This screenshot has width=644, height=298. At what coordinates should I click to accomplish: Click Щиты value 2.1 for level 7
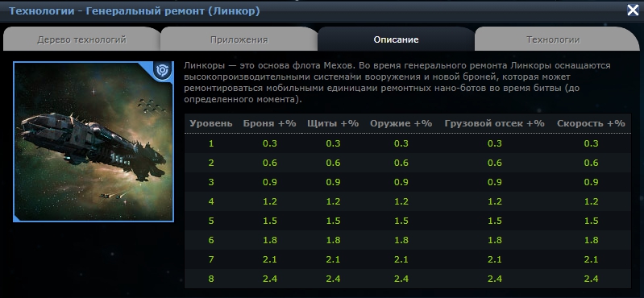333,259
